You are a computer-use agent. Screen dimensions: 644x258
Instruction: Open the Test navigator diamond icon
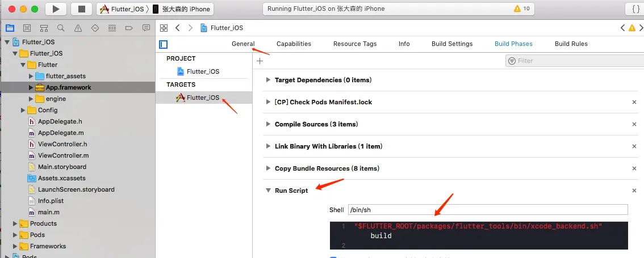pyautogui.click(x=95, y=28)
